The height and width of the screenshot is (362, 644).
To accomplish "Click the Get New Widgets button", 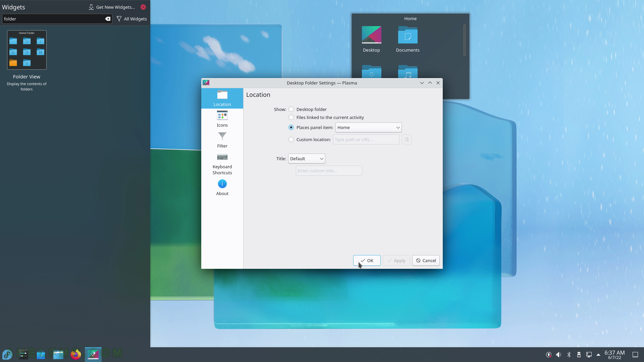I will pyautogui.click(x=112, y=7).
